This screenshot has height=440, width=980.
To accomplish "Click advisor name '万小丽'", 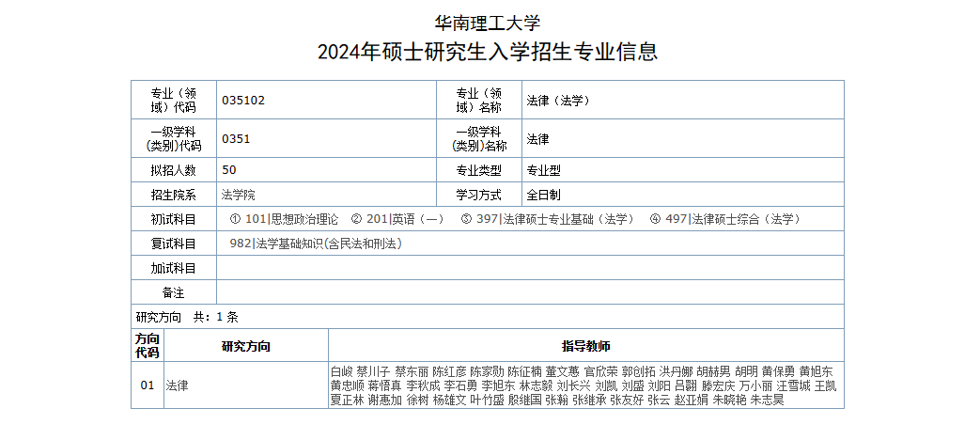I will click(756, 385).
